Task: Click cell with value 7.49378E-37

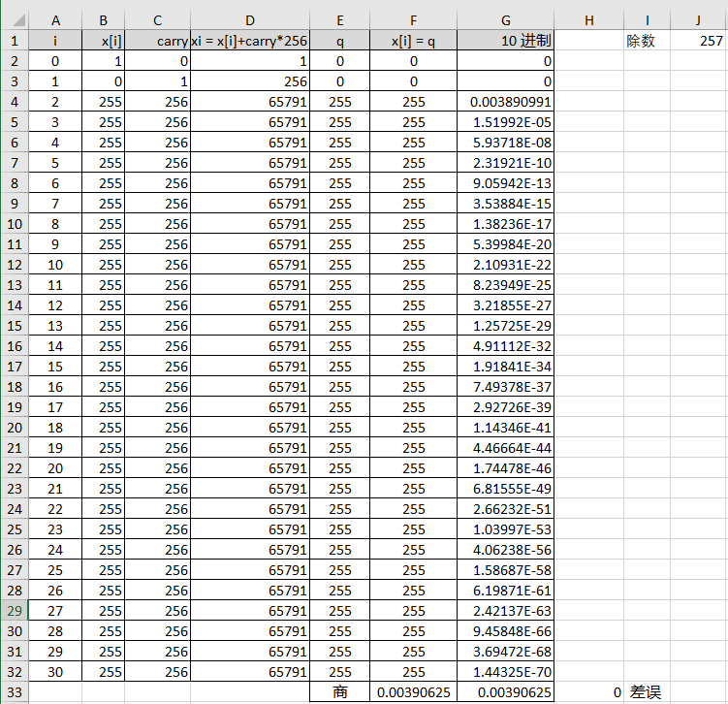Action: (x=506, y=387)
